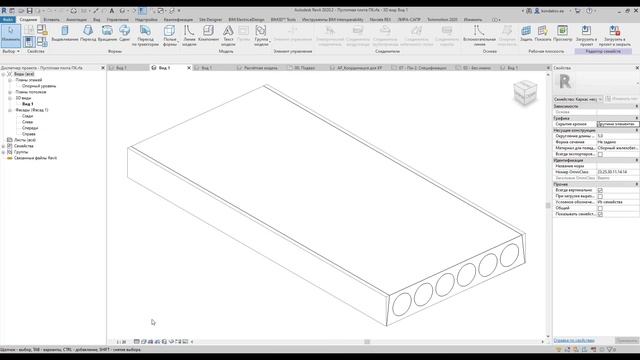Choose the Sweep (Сдвиг) form tool
The image size is (640, 360).
(x=124, y=33)
